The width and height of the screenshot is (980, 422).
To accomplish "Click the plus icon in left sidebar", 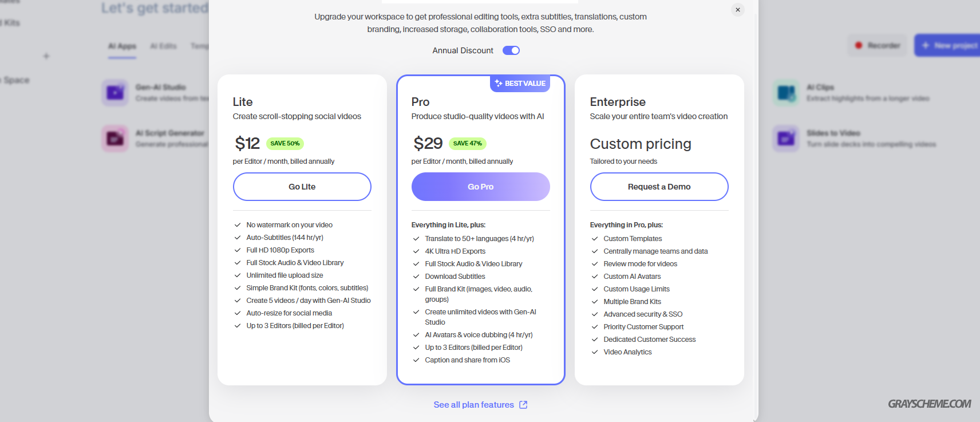I will (46, 56).
